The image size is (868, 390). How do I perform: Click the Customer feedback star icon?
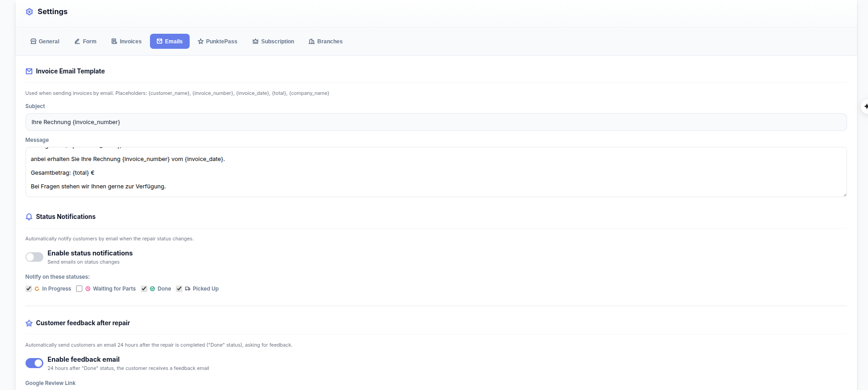pos(29,323)
